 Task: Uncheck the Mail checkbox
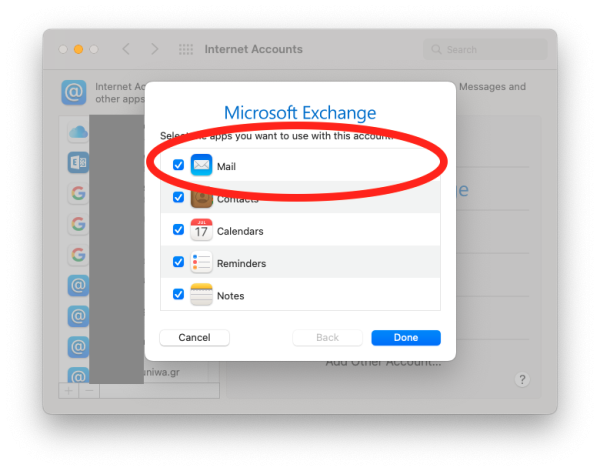pyautogui.click(x=178, y=165)
